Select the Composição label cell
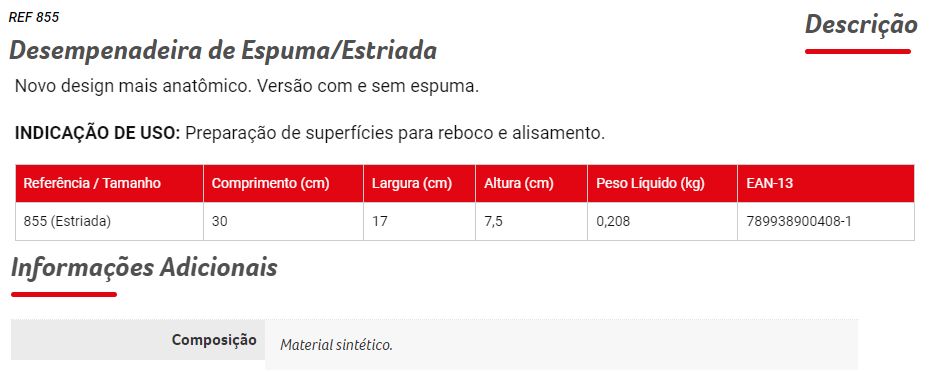 (138, 340)
